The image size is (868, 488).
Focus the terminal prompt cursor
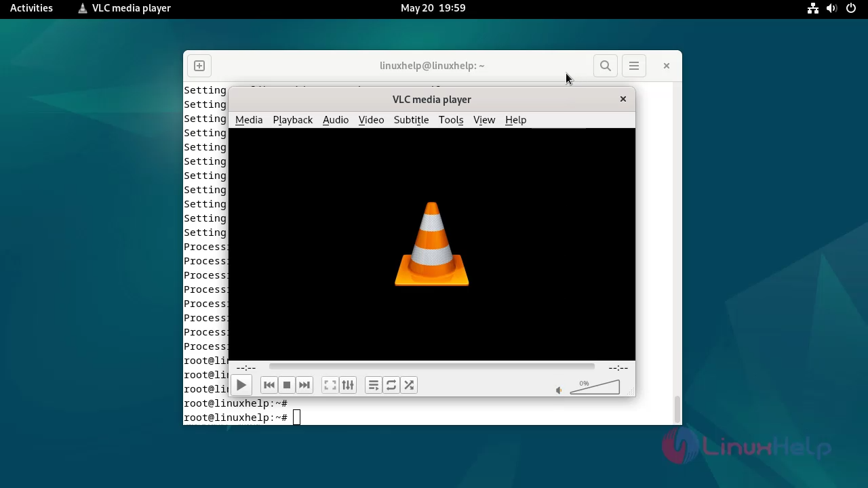tap(296, 418)
